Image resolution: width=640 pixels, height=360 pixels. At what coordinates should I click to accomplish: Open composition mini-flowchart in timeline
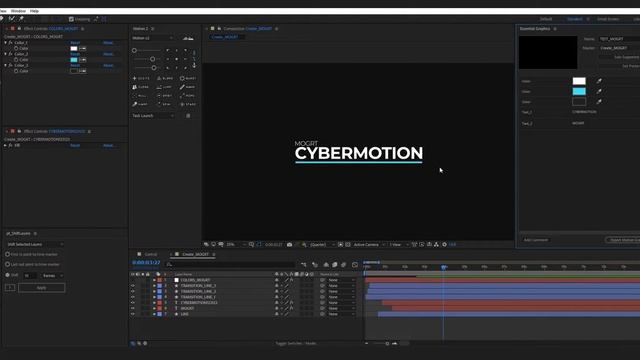point(303,265)
